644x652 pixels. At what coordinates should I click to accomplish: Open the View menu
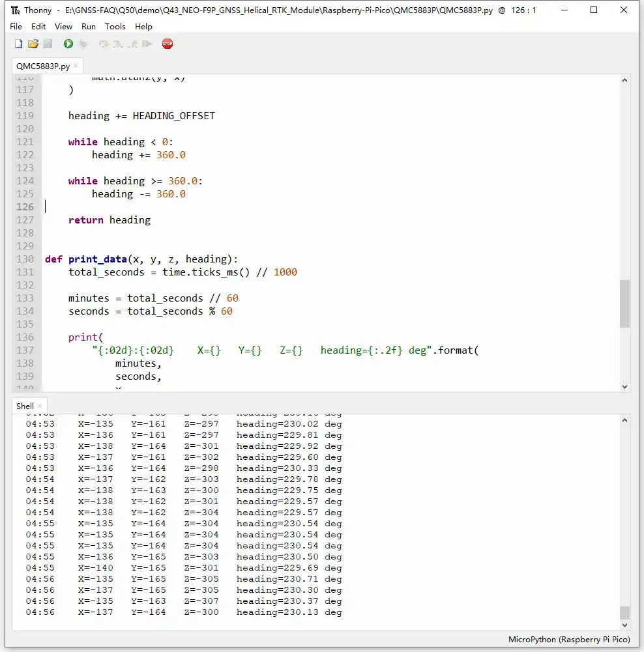[x=63, y=26]
